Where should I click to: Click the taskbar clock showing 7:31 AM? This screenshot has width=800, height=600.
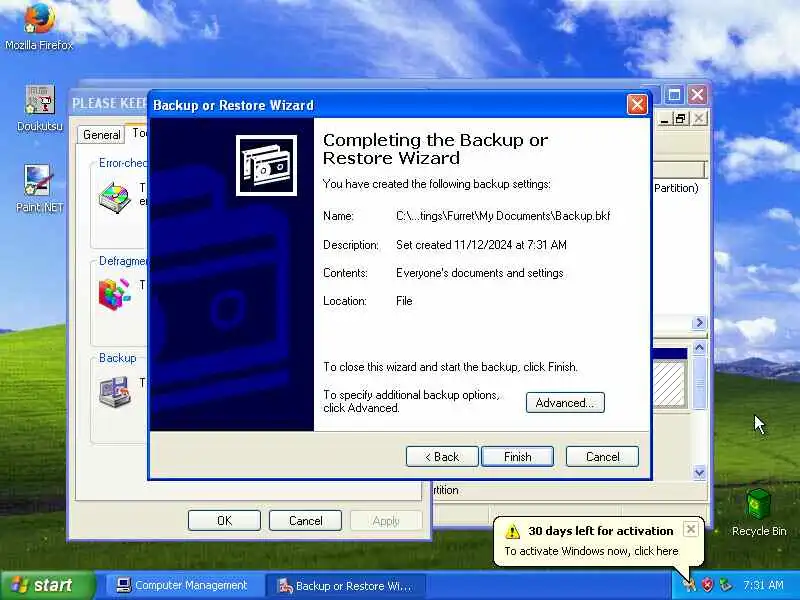coord(763,585)
